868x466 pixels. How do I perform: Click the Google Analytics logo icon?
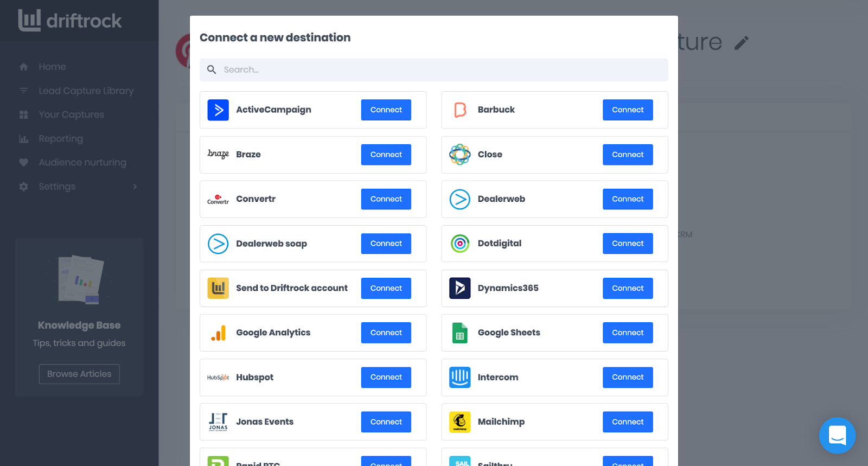click(218, 333)
